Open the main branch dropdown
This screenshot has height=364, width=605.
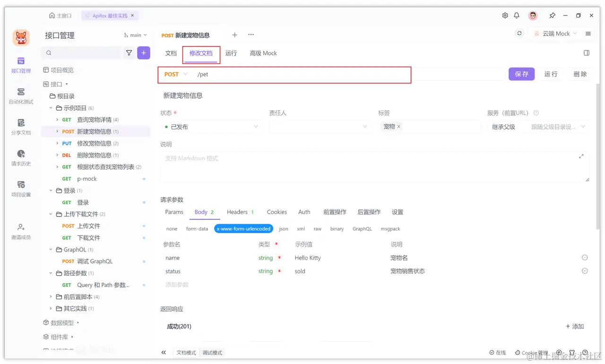point(136,35)
